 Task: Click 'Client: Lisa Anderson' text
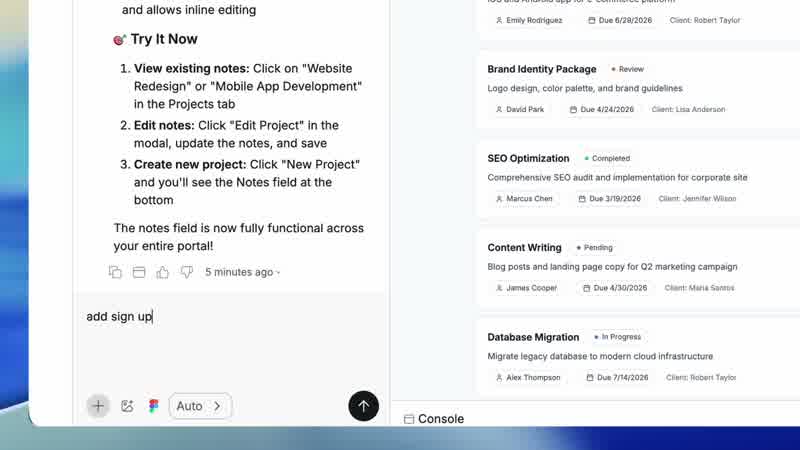click(688, 109)
